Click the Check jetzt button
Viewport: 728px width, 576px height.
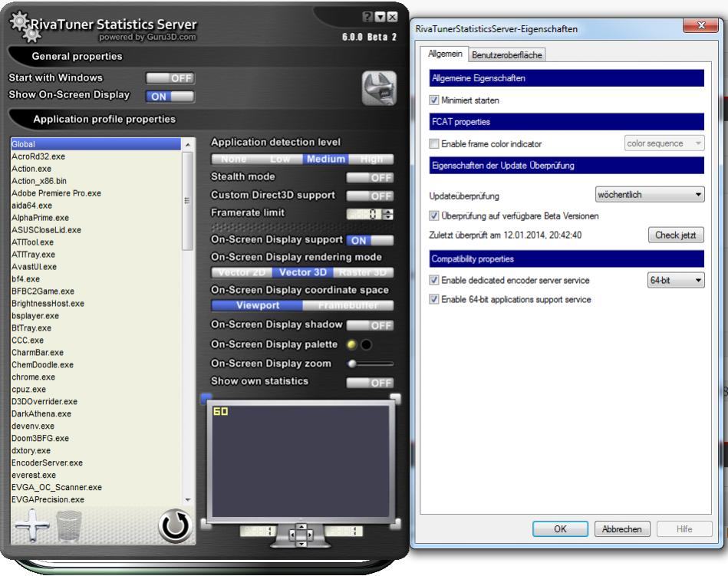click(x=676, y=235)
